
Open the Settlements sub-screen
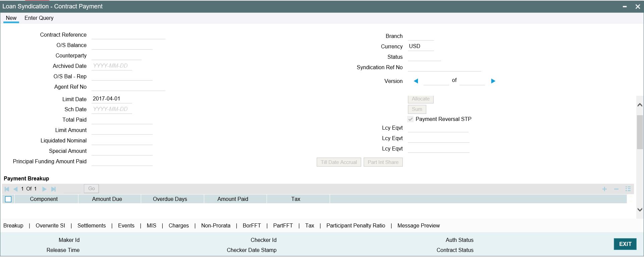pyautogui.click(x=92, y=226)
